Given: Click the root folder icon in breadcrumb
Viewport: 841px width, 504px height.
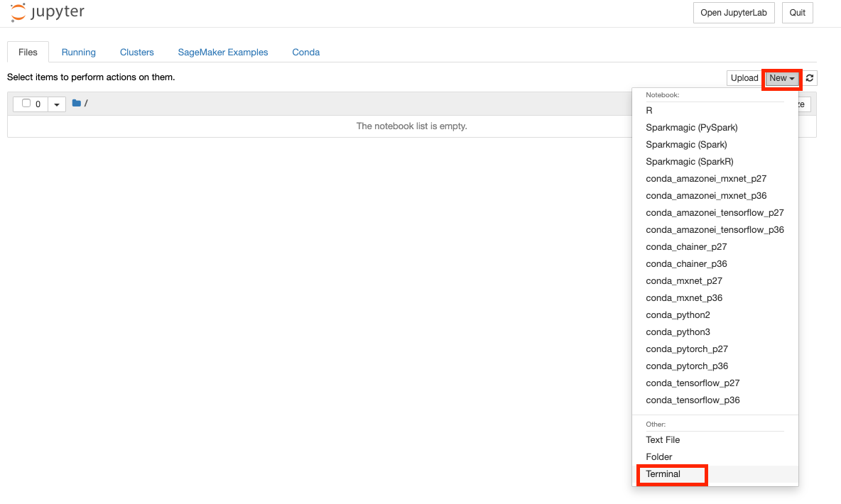Looking at the screenshot, I should coord(77,103).
